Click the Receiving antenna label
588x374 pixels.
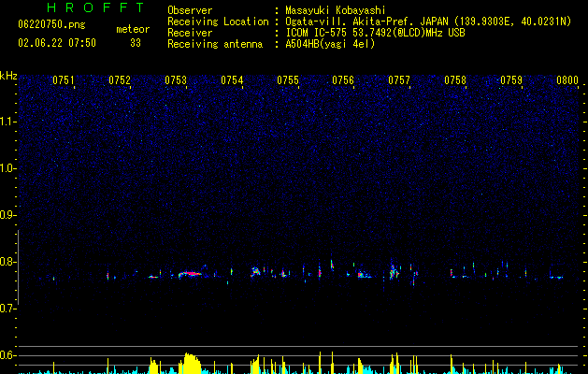[215, 44]
